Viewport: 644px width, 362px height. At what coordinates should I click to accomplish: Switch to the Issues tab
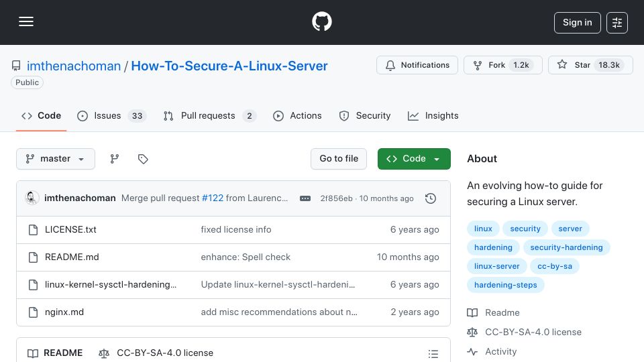111,116
